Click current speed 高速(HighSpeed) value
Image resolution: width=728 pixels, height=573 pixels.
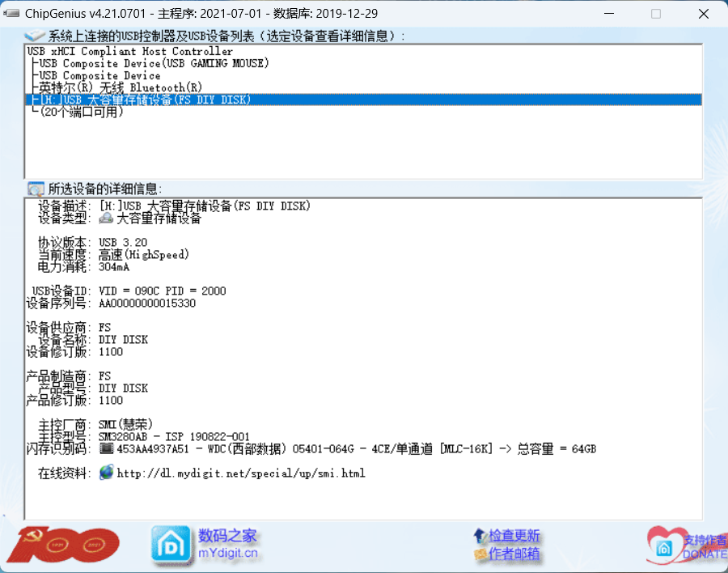tap(144, 255)
